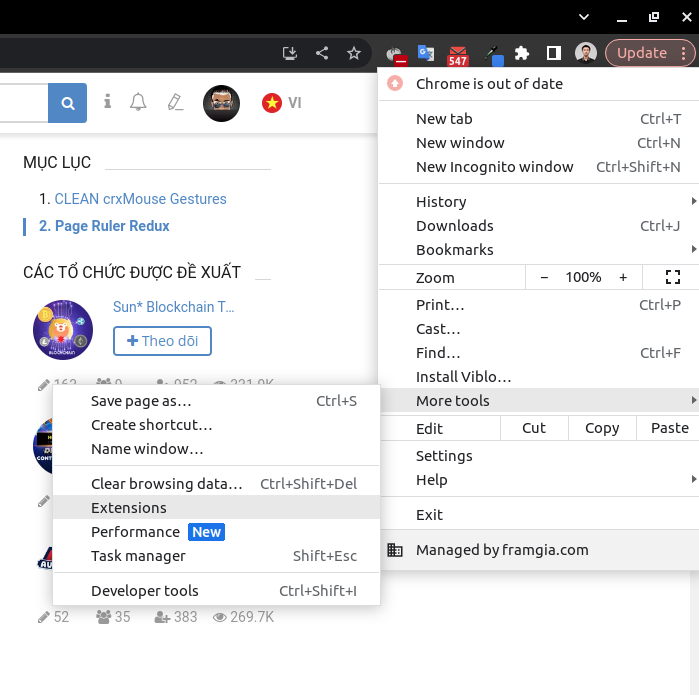Select New tab from the Chrome menu
Screen dimensions: 699x695
(539, 119)
